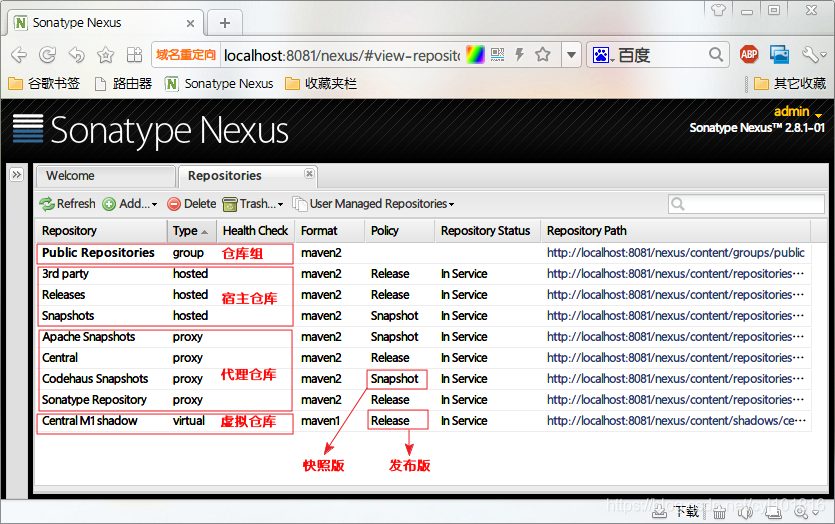
Task: Select the Central proxy repository row
Action: click(x=423, y=358)
